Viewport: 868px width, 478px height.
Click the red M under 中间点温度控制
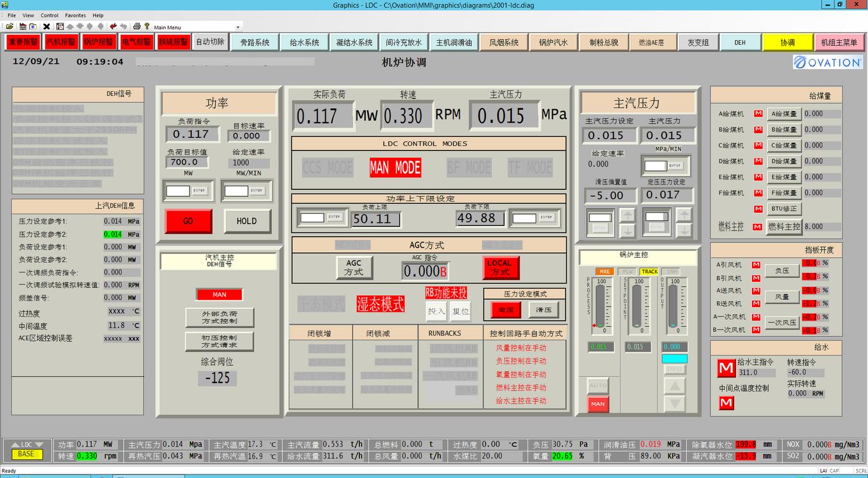click(726, 403)
